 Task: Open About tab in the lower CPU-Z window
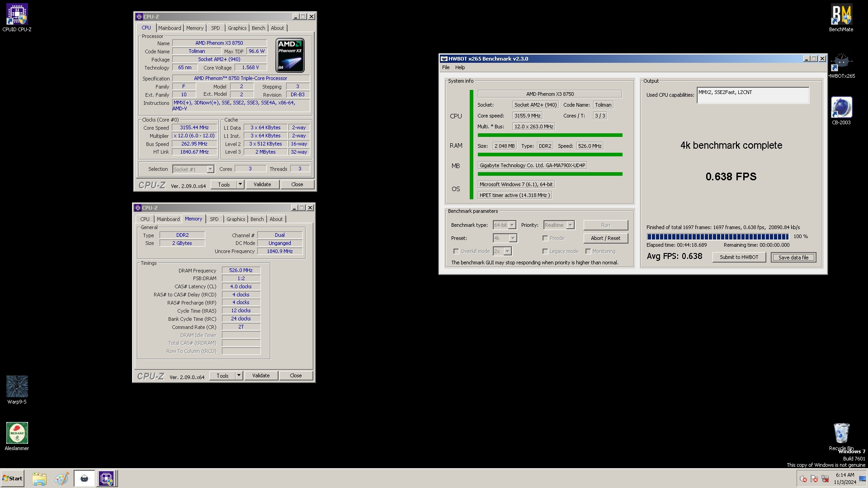click(276, 219)
